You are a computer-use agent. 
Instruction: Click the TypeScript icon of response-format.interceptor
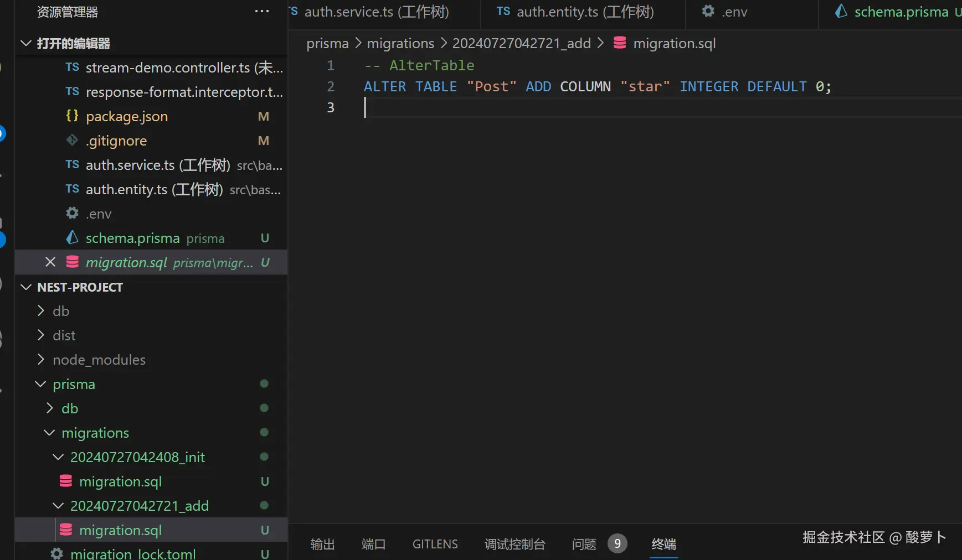[x=72, y=92]
